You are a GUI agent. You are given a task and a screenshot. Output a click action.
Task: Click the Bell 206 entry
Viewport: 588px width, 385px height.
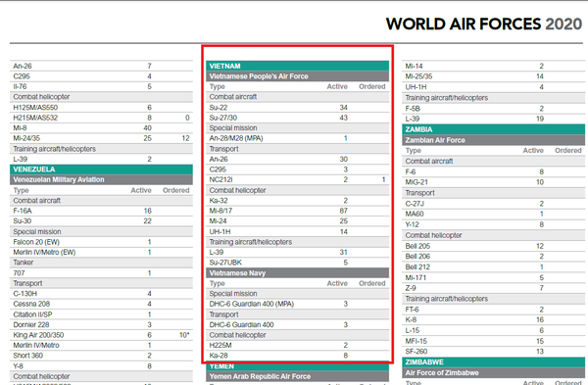click(493, 257)
